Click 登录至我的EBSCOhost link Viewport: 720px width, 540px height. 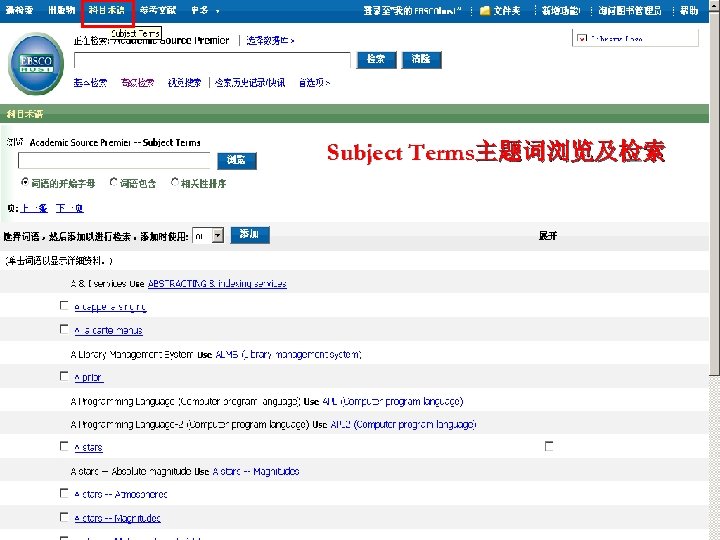pos(412,11)
